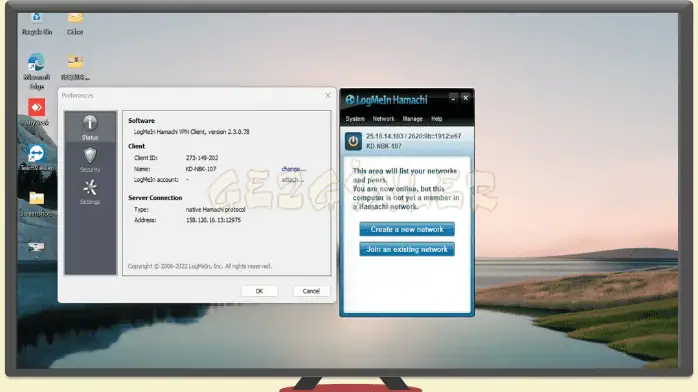
Task: Click the native Hamachi protocol type value
Action: coord(215,210)
